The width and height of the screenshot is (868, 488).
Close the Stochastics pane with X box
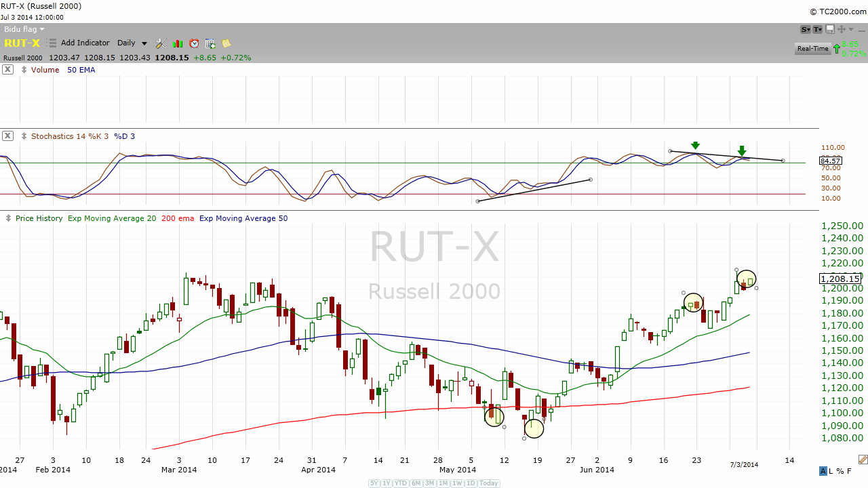[7, 136]
